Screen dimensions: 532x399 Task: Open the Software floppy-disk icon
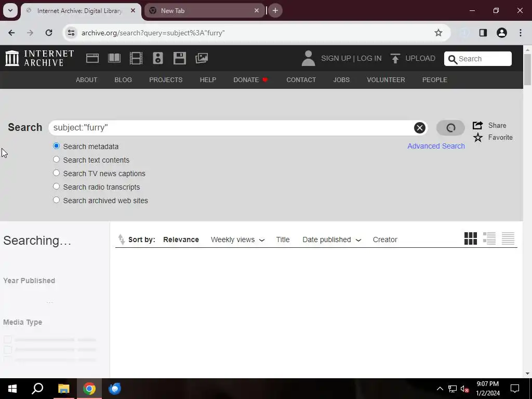[x=179, y=58]
